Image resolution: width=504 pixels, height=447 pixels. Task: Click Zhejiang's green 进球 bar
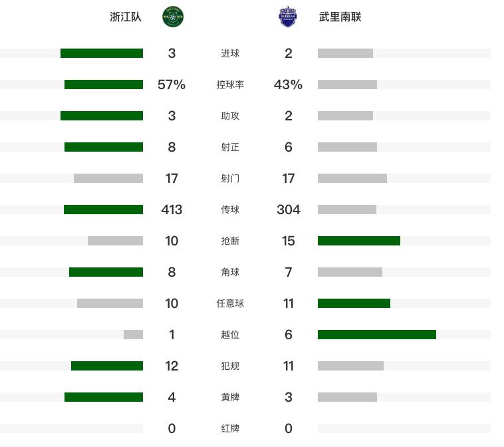102,53
